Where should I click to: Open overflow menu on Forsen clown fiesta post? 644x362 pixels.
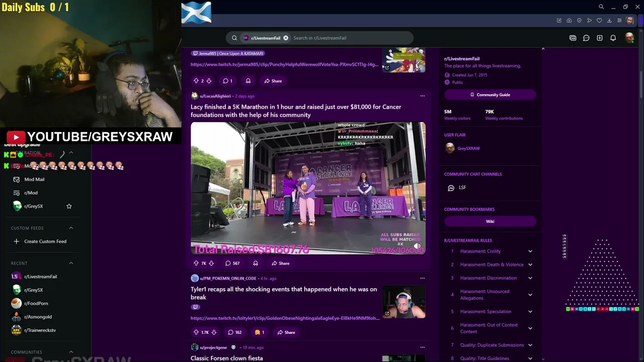click(423, 347)
